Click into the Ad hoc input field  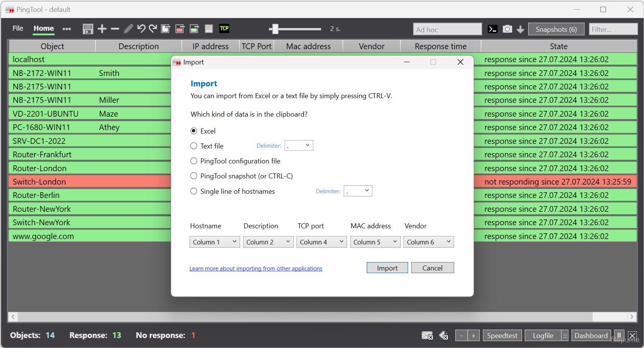[447, 30]
